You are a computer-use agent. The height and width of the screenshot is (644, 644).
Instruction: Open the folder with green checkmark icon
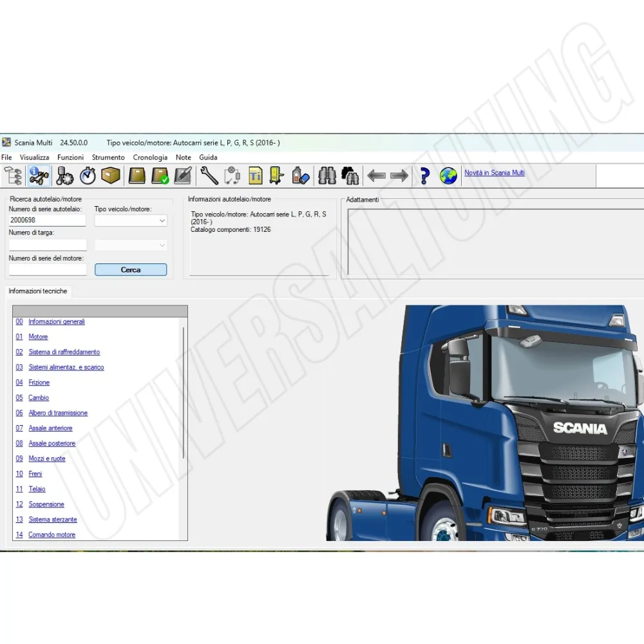(160, 175)
